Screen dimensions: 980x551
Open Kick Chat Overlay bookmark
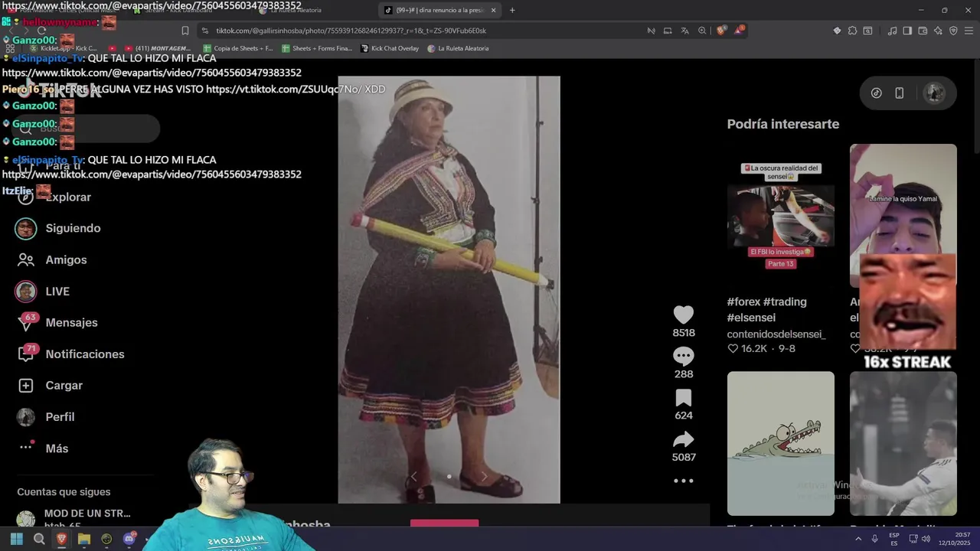pos(390,48)
